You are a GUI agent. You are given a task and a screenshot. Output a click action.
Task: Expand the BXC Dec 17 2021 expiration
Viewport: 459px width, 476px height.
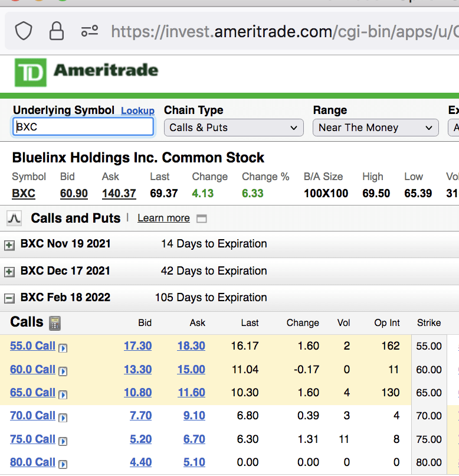coord(9,272)
